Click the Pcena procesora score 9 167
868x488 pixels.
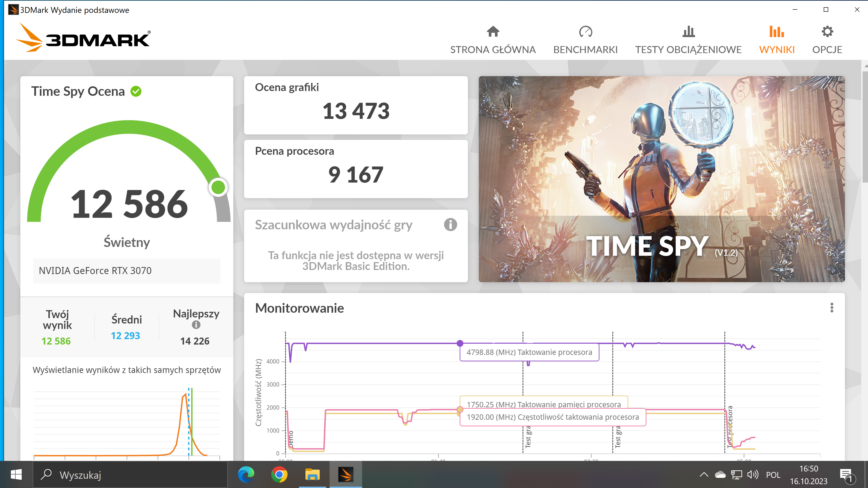coord(356,175)
